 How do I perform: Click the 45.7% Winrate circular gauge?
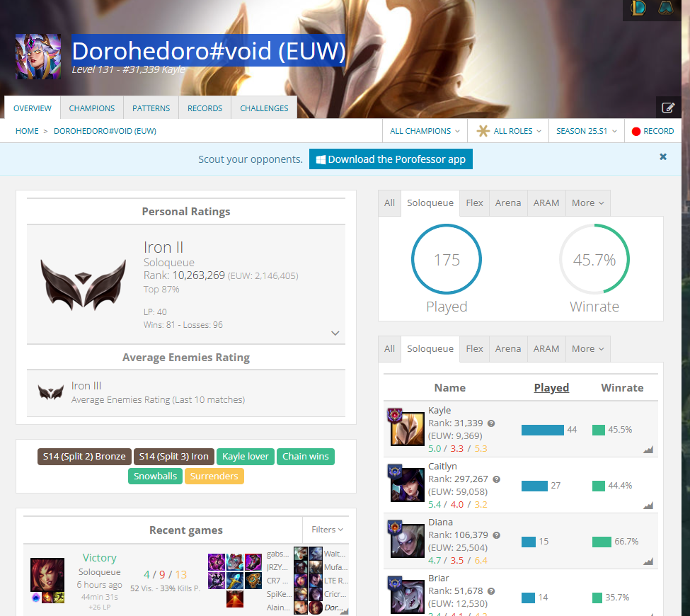[x=594, y=259]
